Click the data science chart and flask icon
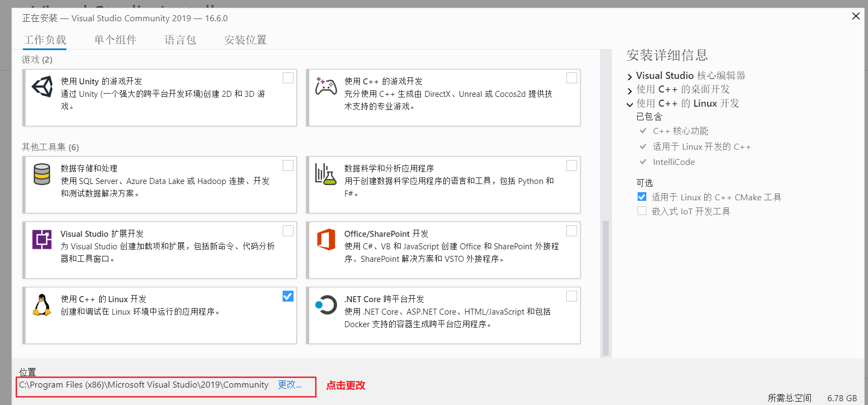This screenshot has width=868, height=405. [x=326, y=174]
